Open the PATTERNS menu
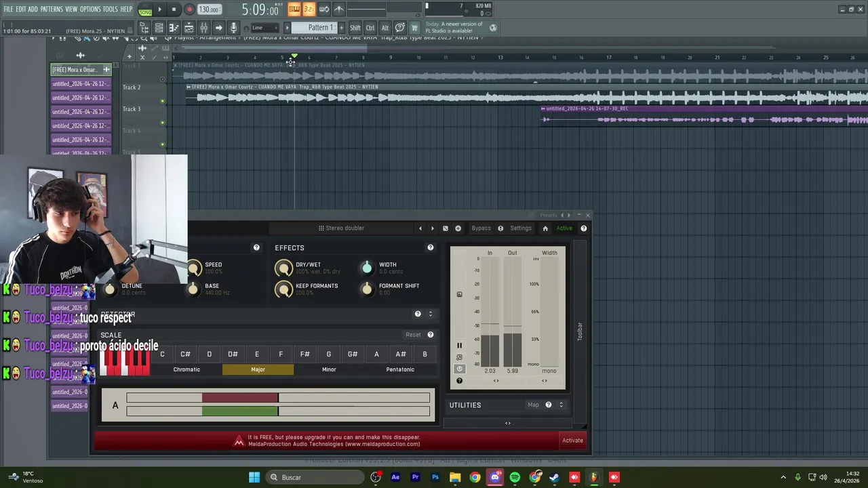This screenshot has width=868, height=488. (52, 9)
